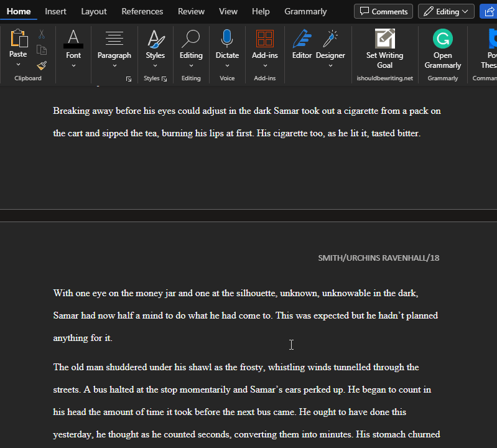Click the page header SMITH/URCHINS RAVENHALL/18
497x448 pixels.
[x=378, y=258]
